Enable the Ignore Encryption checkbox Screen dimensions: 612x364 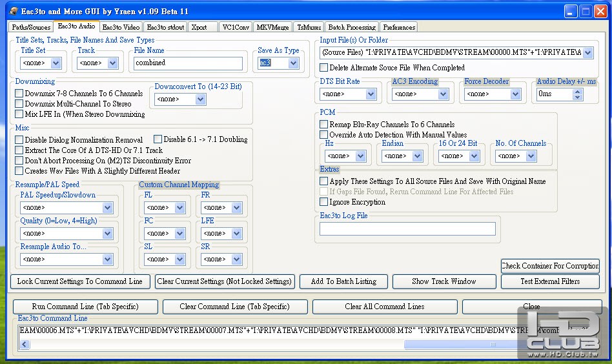point(323,202)
